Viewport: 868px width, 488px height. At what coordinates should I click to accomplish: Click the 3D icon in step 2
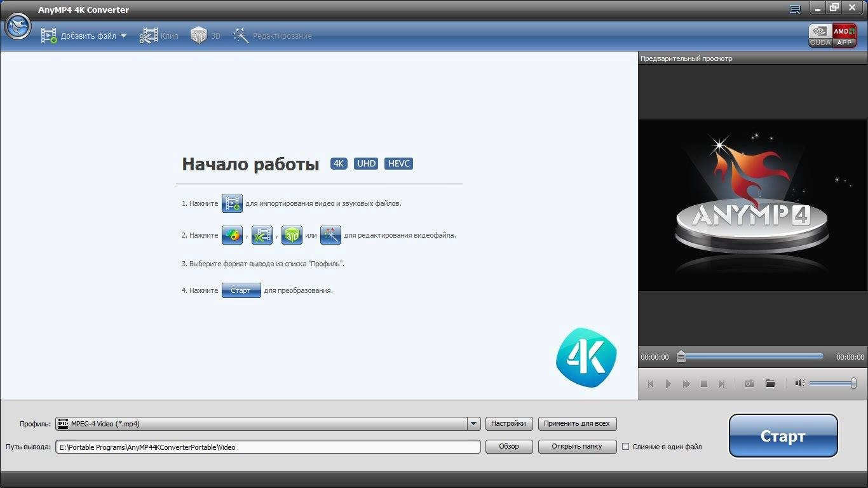[x=292, y=235]
